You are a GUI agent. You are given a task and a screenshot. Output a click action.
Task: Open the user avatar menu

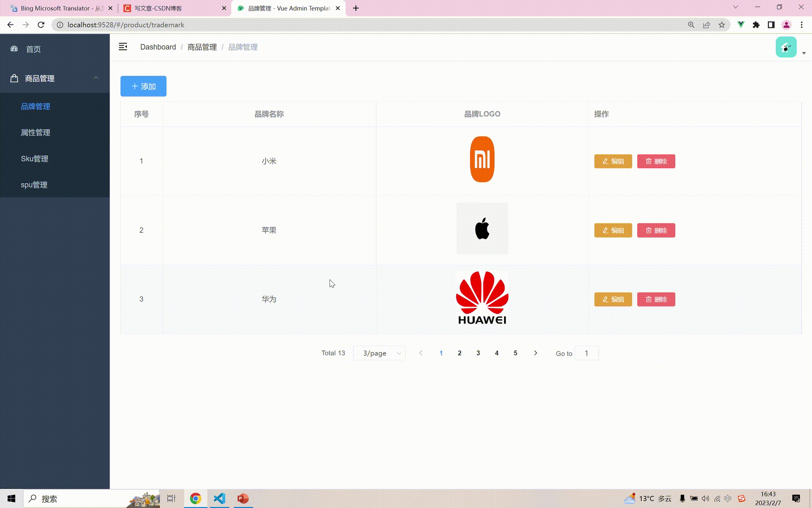point(786,47)
